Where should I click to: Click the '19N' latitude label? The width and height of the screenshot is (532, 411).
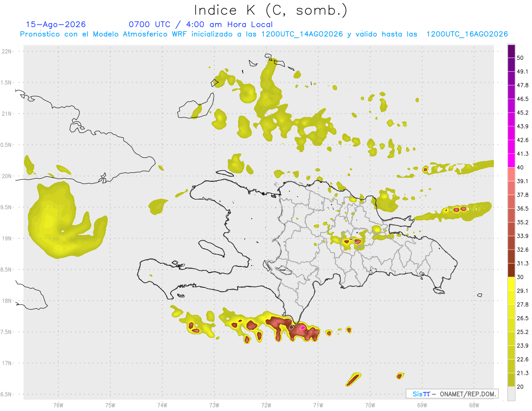(x=7, y=238)
